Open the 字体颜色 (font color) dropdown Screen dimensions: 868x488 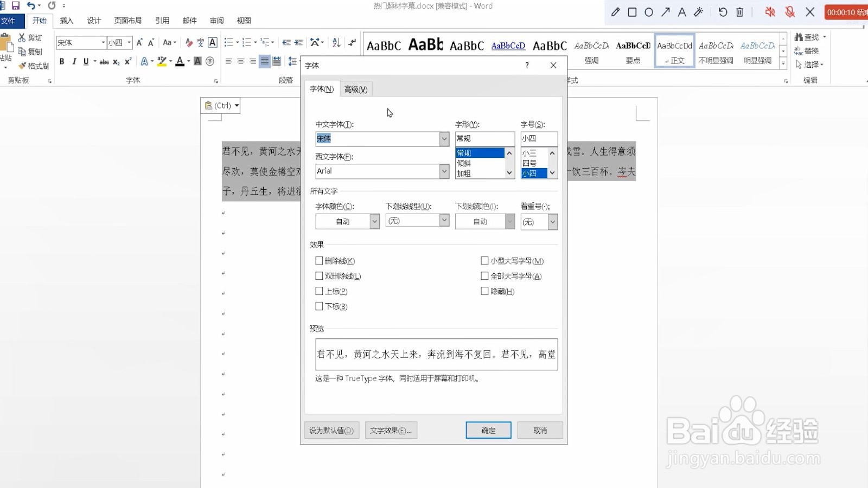pos(374,221)
